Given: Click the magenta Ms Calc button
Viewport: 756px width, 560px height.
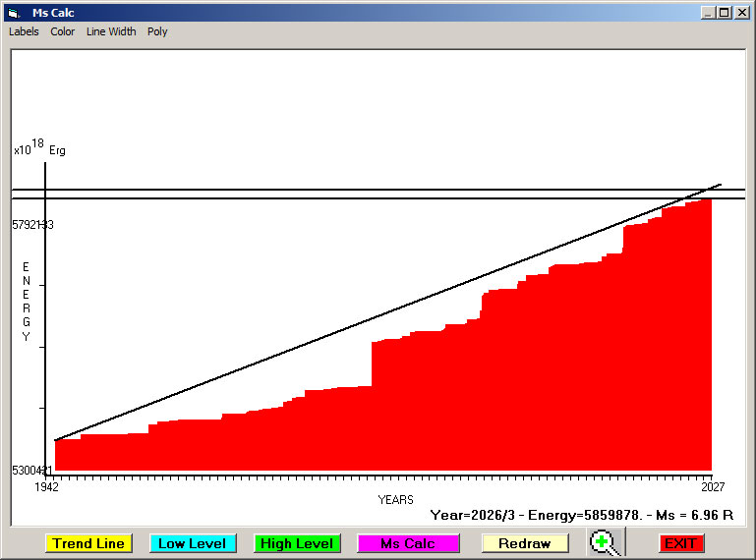Looking at the screenshot, I should (408, 543).
